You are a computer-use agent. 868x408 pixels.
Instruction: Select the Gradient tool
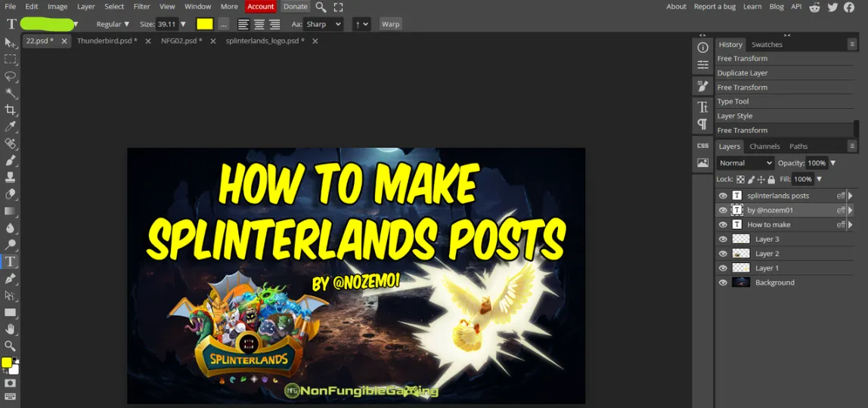(x=10, y=211)
